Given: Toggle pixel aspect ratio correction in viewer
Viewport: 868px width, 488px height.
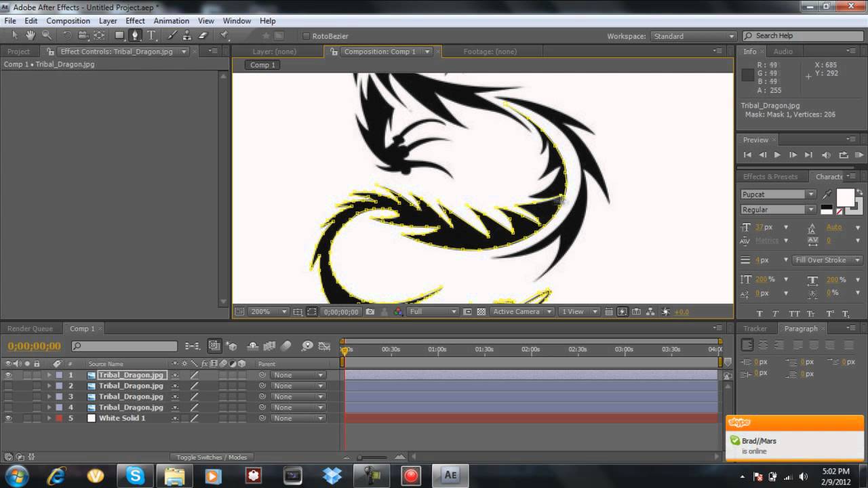Looking at the screenshot, I should pos(608,312).
